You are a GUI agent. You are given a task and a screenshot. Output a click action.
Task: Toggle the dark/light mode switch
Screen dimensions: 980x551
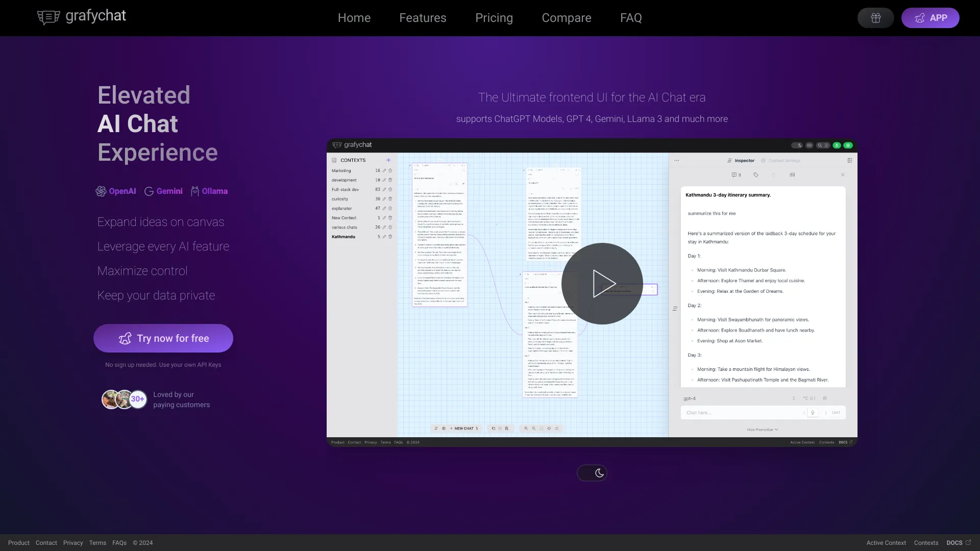point(592,471)
